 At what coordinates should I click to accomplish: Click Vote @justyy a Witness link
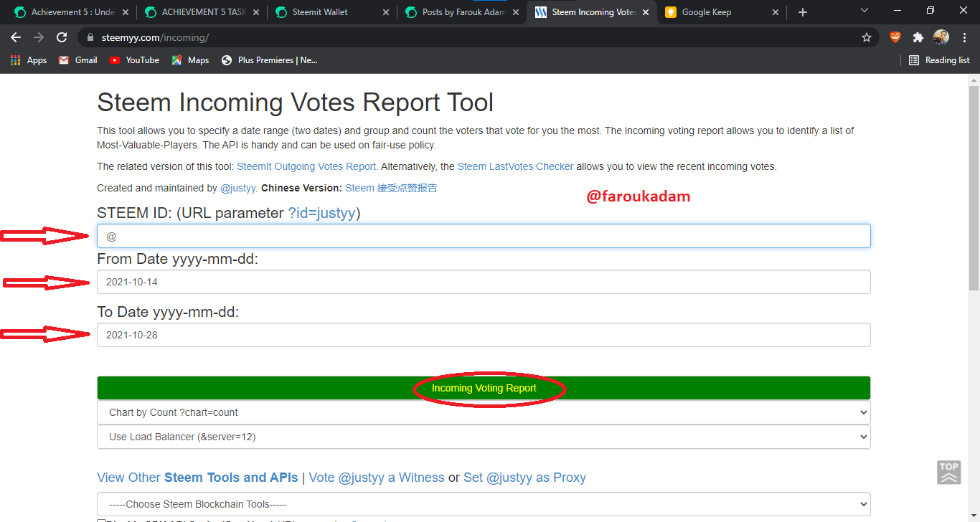pos(377,478)
